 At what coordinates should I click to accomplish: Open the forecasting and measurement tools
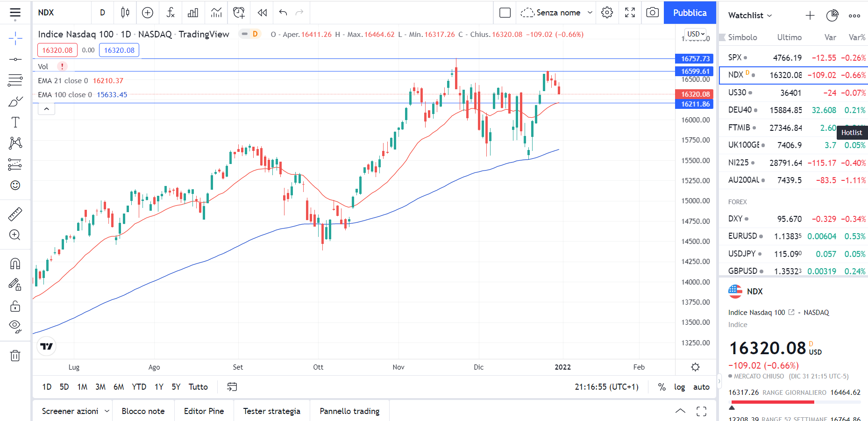pyautogui.click(x=15, y=164)
